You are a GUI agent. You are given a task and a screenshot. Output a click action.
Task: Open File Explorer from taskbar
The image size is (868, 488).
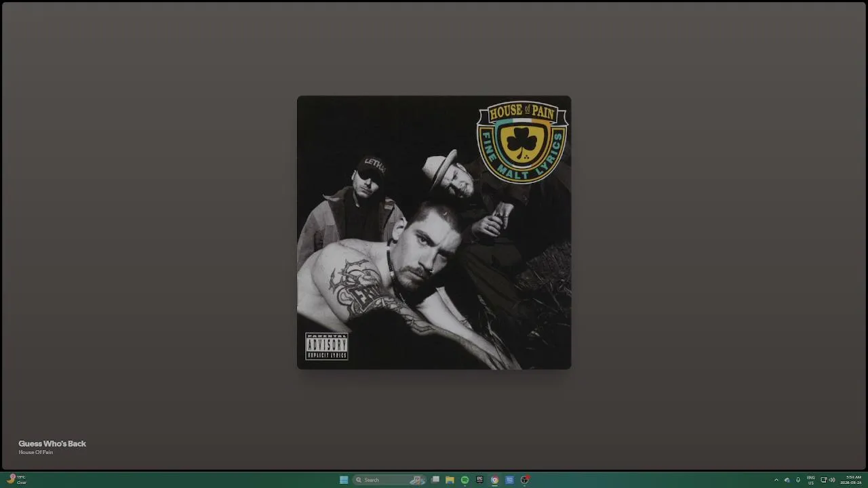click(x=450, y=480)
